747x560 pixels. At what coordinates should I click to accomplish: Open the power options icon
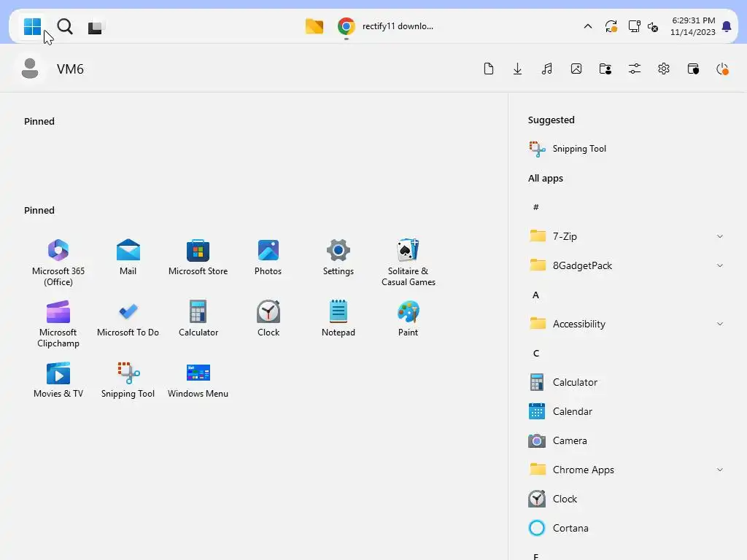[722, 69]
